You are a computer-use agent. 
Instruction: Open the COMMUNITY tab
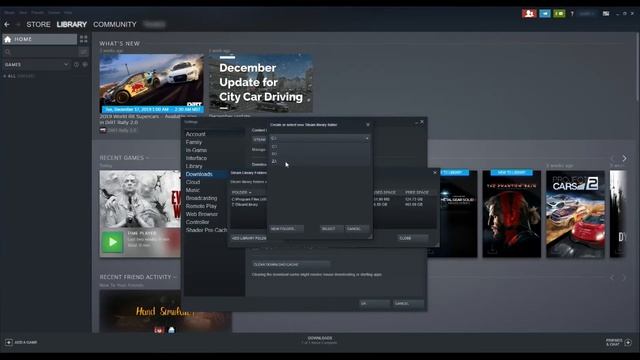[x=115, y=24]
